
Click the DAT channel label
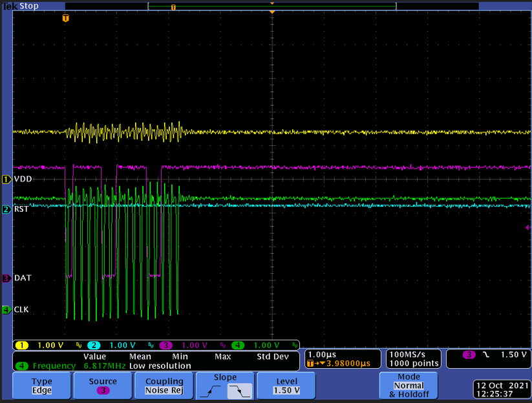(23, 278)
